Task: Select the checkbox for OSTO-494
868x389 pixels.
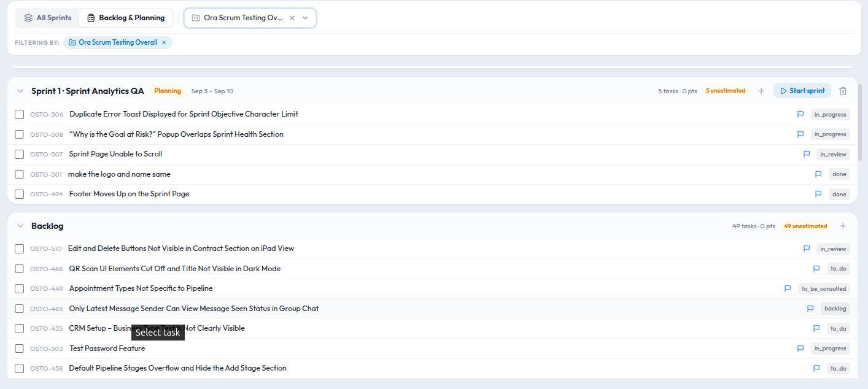Action: [19, 194]
